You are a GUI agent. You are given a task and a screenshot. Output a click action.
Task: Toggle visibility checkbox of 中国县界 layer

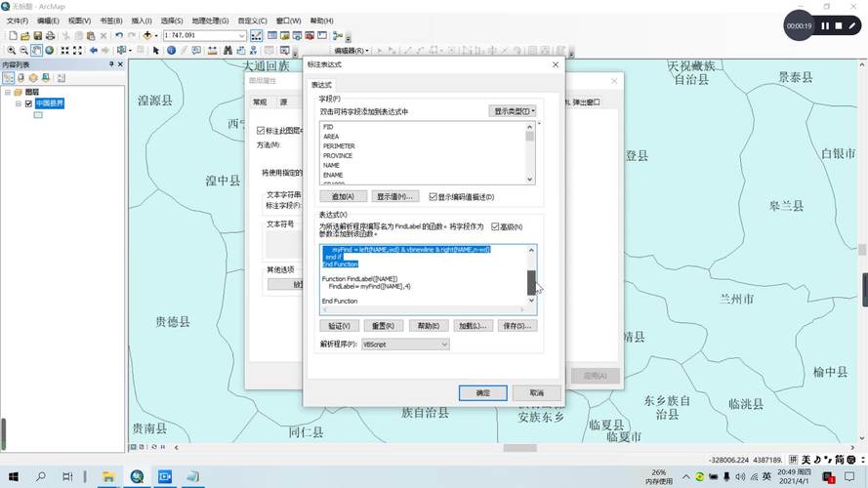pos(28,103)
